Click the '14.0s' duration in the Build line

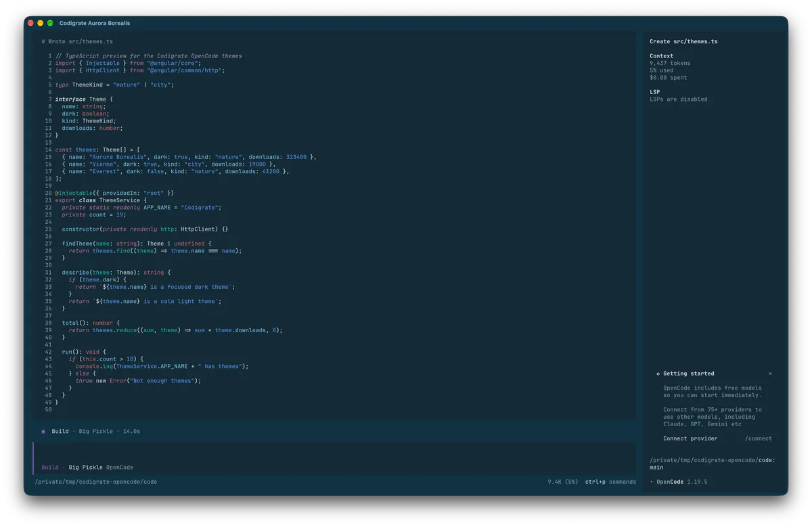131,431
